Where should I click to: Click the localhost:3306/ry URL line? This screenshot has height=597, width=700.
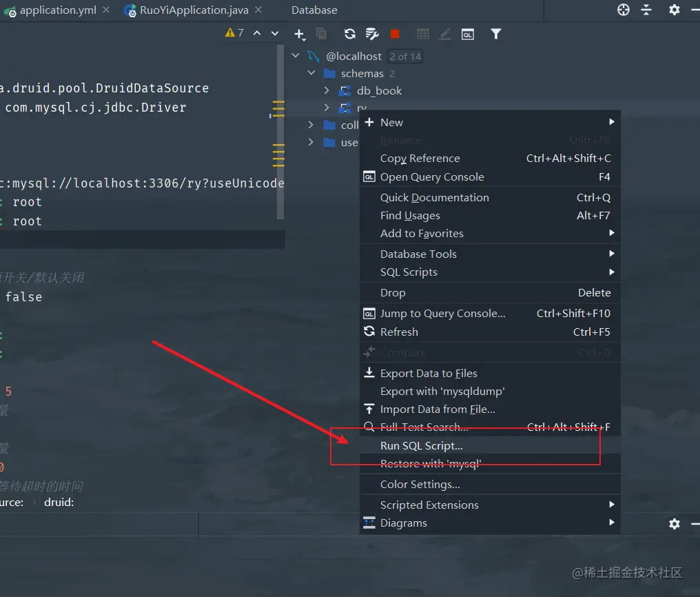tap(142, 183)
